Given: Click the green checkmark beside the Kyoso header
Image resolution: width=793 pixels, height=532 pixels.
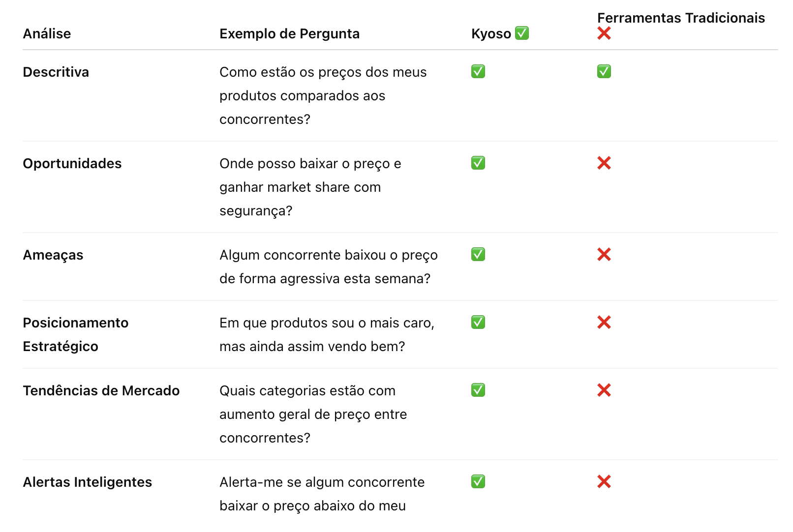Looking at the screenshot, I should click(x=522, y=33).
